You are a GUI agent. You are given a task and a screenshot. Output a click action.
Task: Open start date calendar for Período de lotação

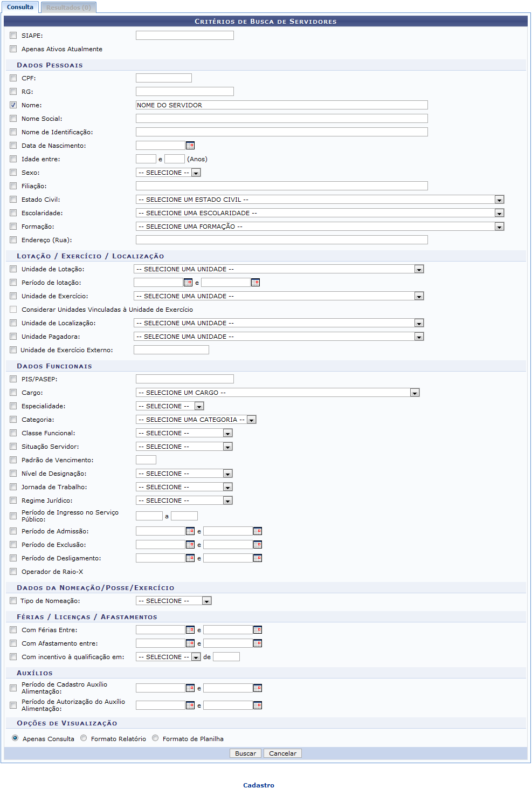tap(188, 283)
